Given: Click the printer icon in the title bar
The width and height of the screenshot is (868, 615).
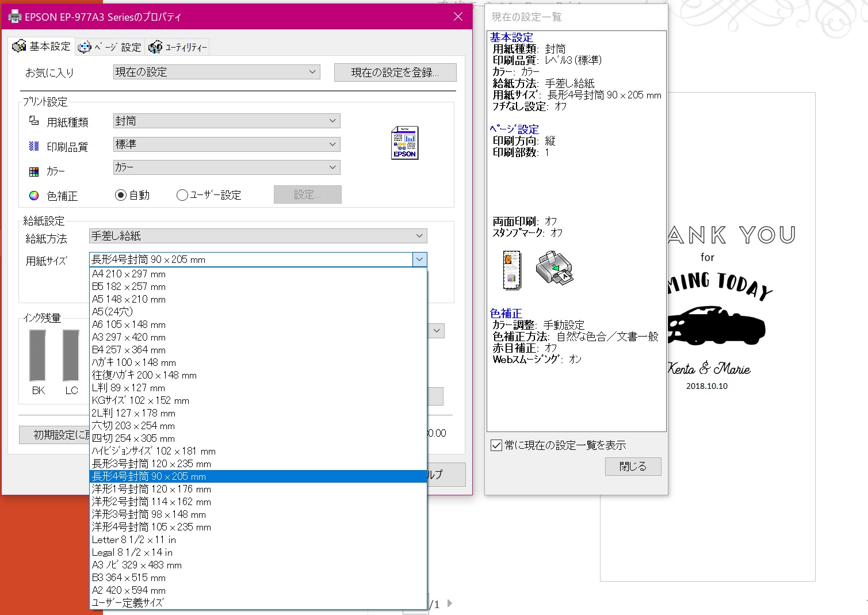Looking at the screenshot, I should click(x=14, y=17).
